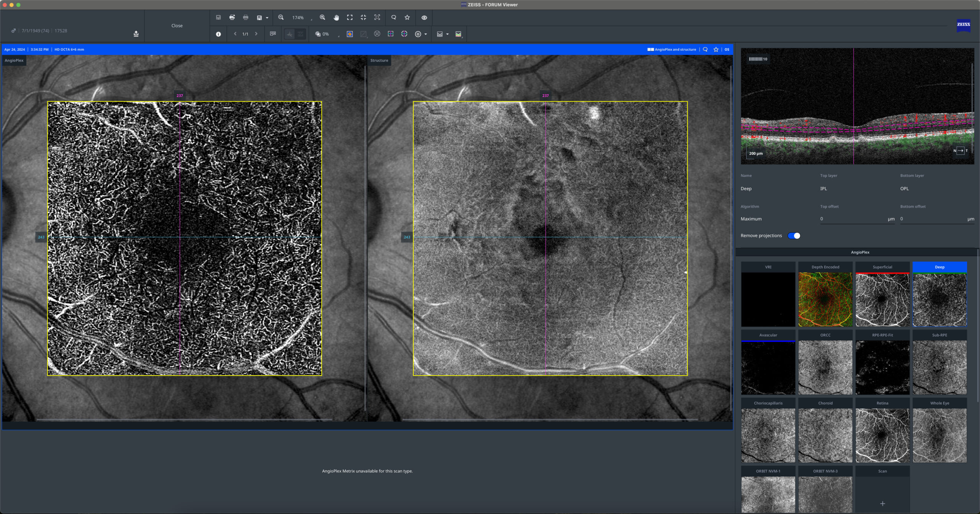Select the Deep preset tab
Image resolution: width=980 pixels, height=514 pixels.
coord(939,267)
